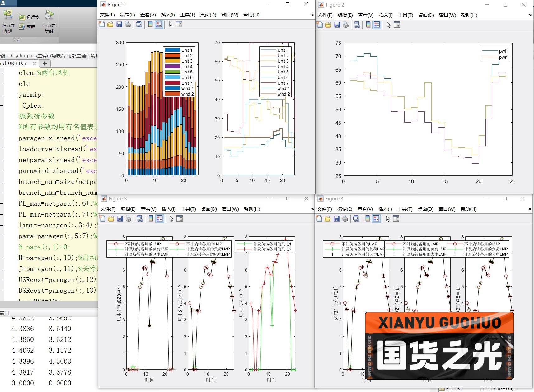Click New Figure icon in Figure 2 toolbar
This screenshot has height=392, width=534.
(320, 25)
